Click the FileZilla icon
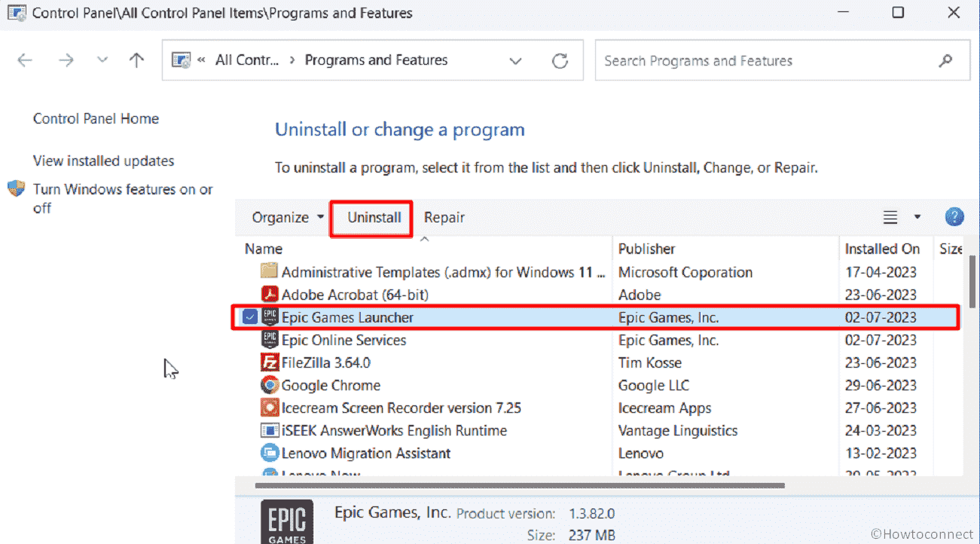980x544 pixels. (269, 362)
